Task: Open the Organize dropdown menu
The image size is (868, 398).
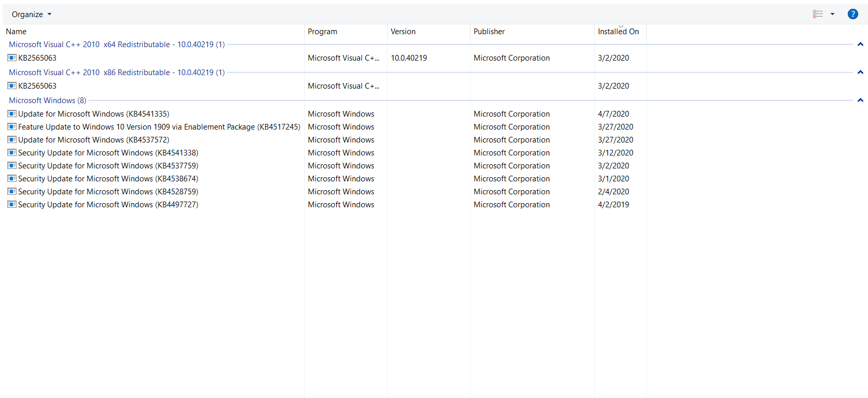Action: click(32, 15)
